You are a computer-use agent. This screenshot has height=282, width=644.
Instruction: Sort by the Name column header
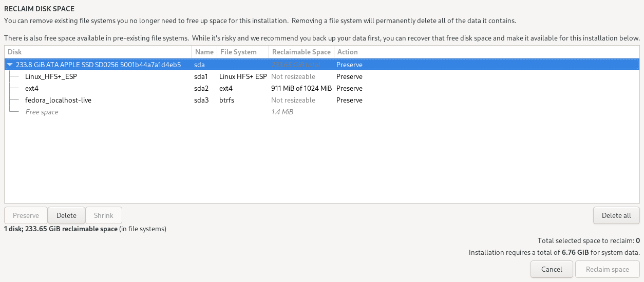[204, 52]
